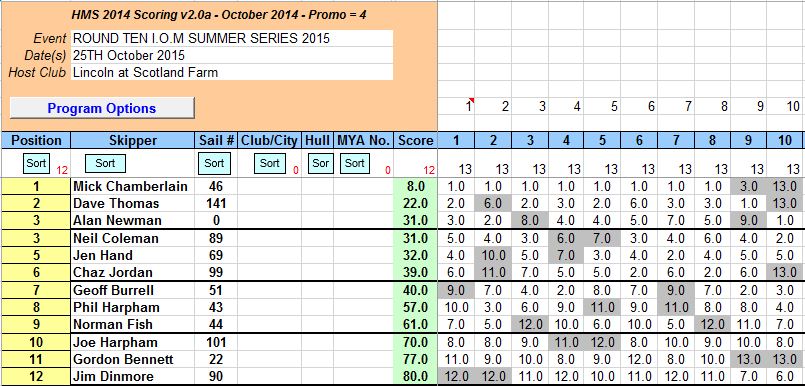Viewport: 805px width, 386px height.
Task: Sort by the Hull column
Action: click(x=320, y=163)
